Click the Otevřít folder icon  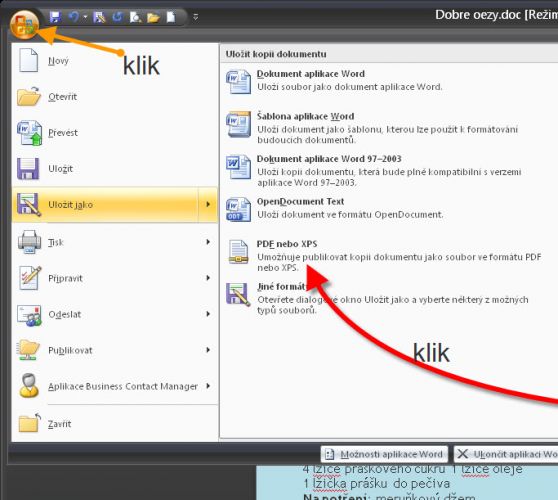28,96
